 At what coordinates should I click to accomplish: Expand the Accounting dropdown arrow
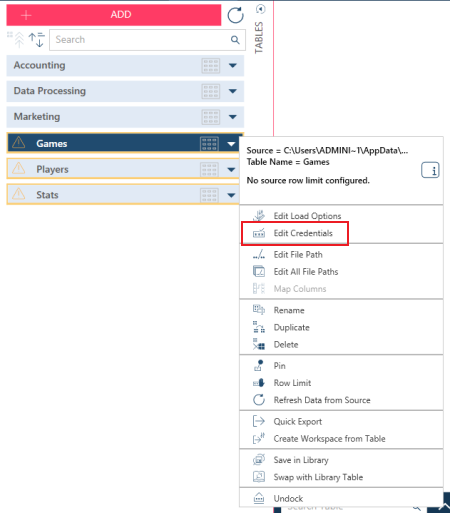pos(233,66)
